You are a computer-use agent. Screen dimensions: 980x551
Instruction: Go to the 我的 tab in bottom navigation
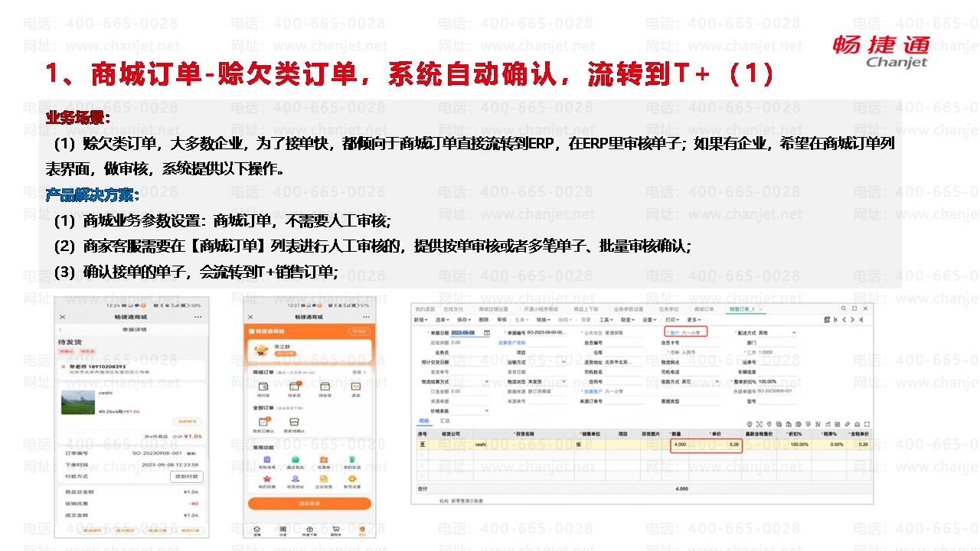click(x=362, y=530)
